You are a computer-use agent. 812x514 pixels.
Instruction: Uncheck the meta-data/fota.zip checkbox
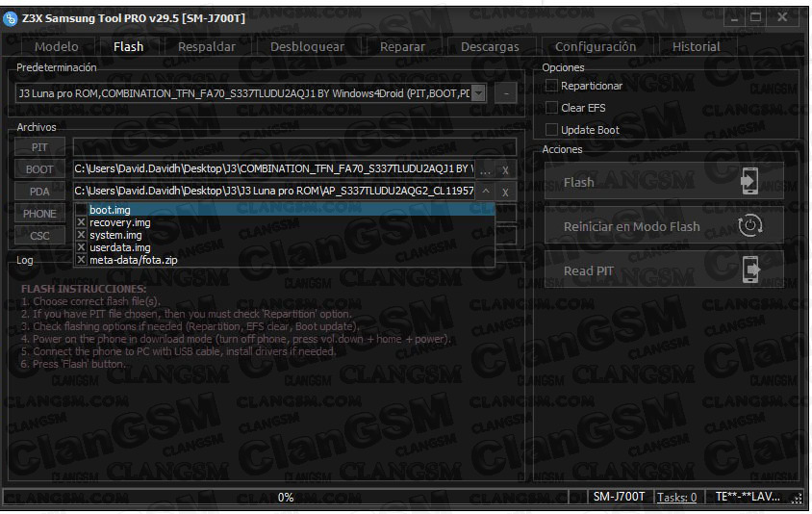[x=82, y=260]
